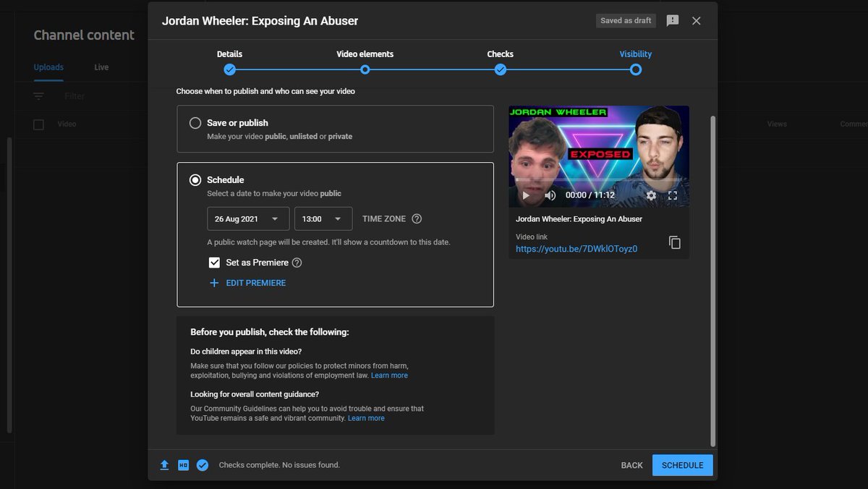
Task: Click 'Looking for overall content guidance?' text
Action: (255, 394)
